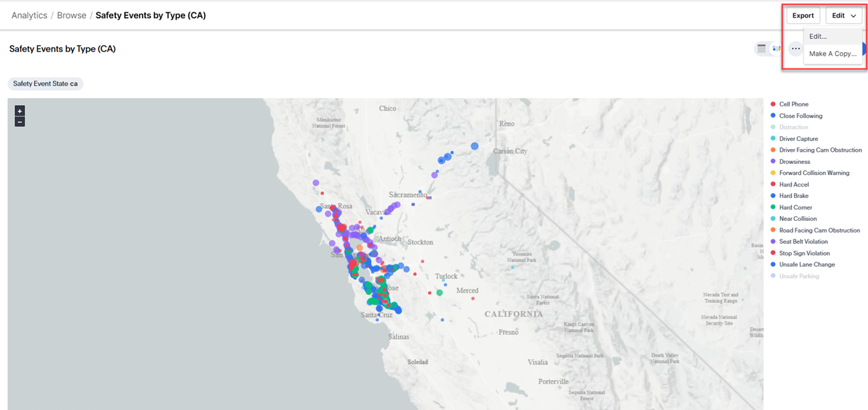Toggle Driver Capture series in legend
The height and width of the screenshot is (410, 868).
pos(794,139)
